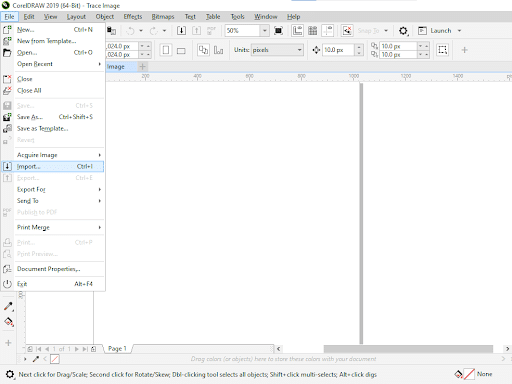
Task: Open the zoom level 50% dropdown
Action: click(265, 31)
